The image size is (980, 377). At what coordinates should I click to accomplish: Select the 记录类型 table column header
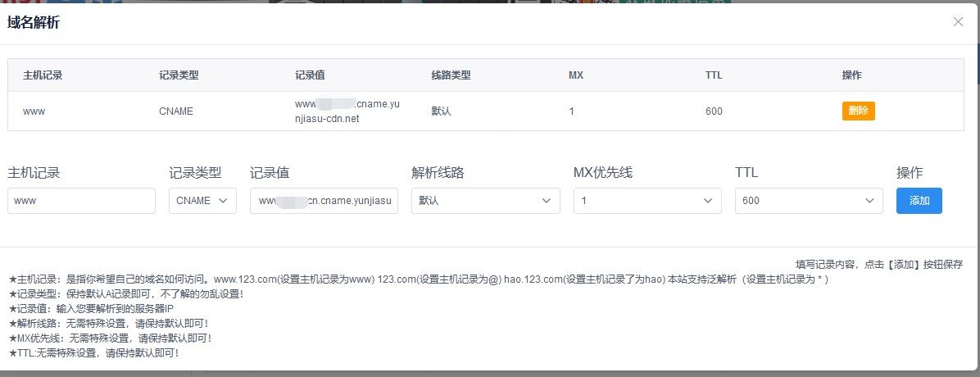click(x=179, y=75)
